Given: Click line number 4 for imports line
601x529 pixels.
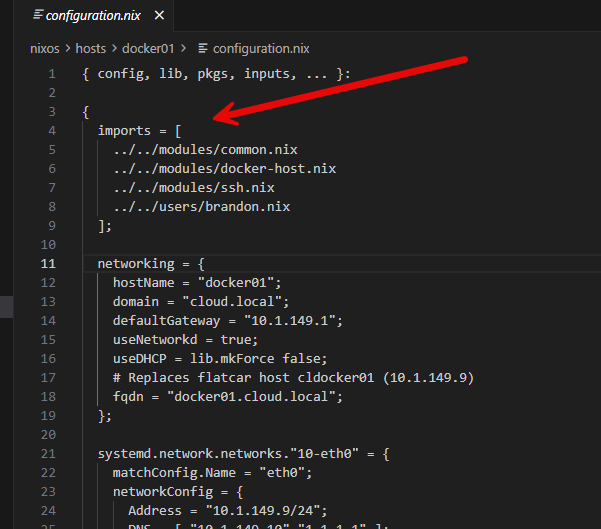Looking at the screenshot, I should 52,131.
